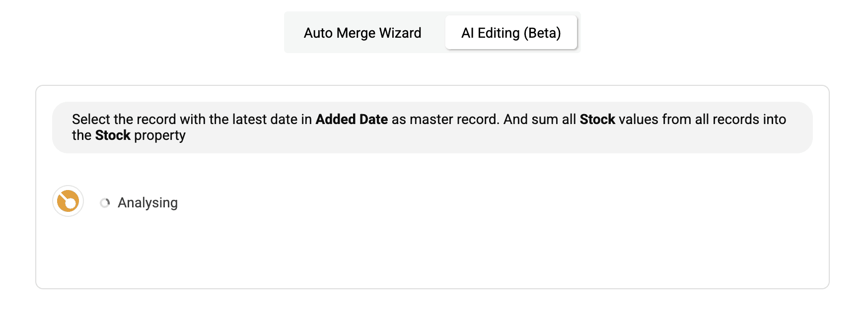The height and width of the screenshot is (322, 868).
Task: Click the Analysing progress indicator control
Action: point(105,202)
